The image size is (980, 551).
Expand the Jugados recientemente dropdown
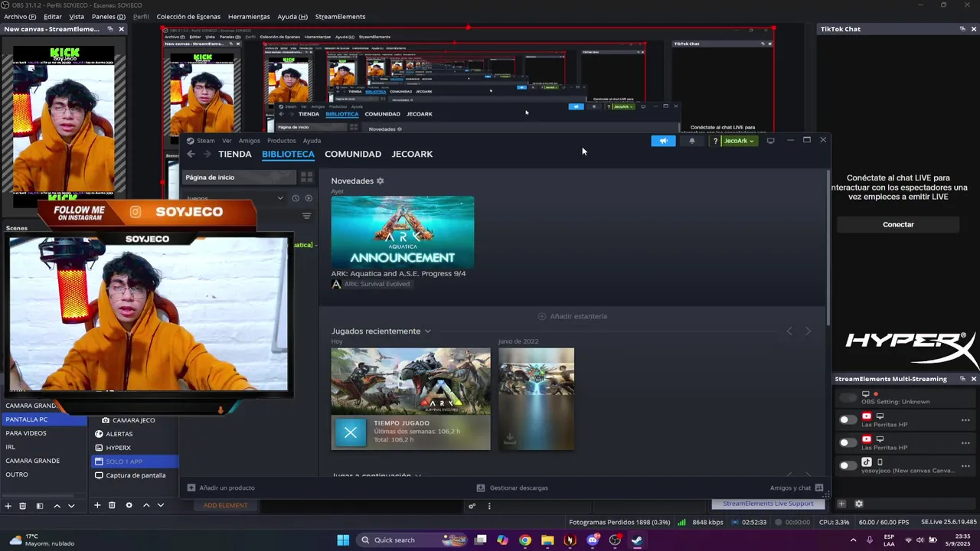[x=427, y=331]
